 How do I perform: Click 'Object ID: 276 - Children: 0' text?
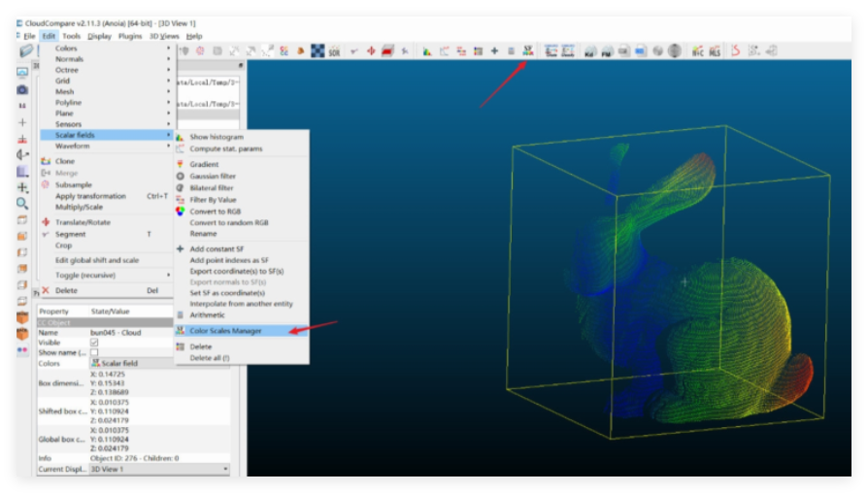(135, 458)
